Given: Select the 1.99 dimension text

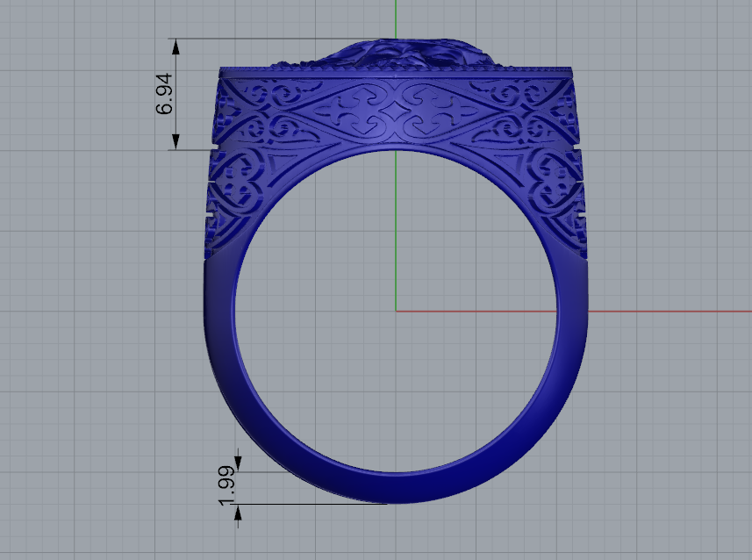Looking at the screenshot, I should pos(227,486).
